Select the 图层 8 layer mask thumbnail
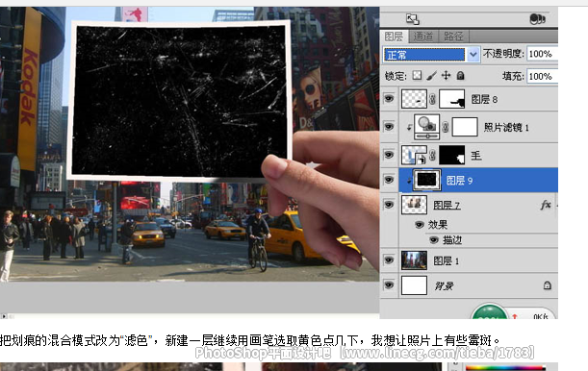The height and width of the screenshot is (371, 588). (x=452, y=99)
